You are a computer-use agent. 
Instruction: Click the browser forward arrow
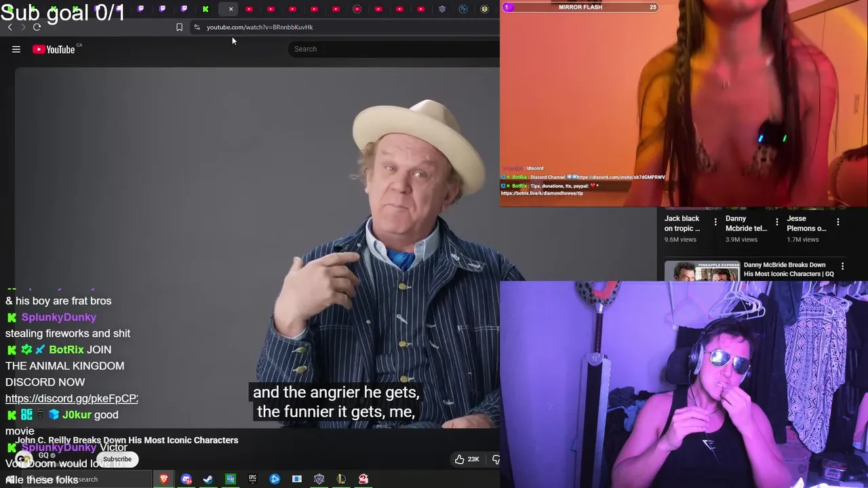tap(23, 27)
